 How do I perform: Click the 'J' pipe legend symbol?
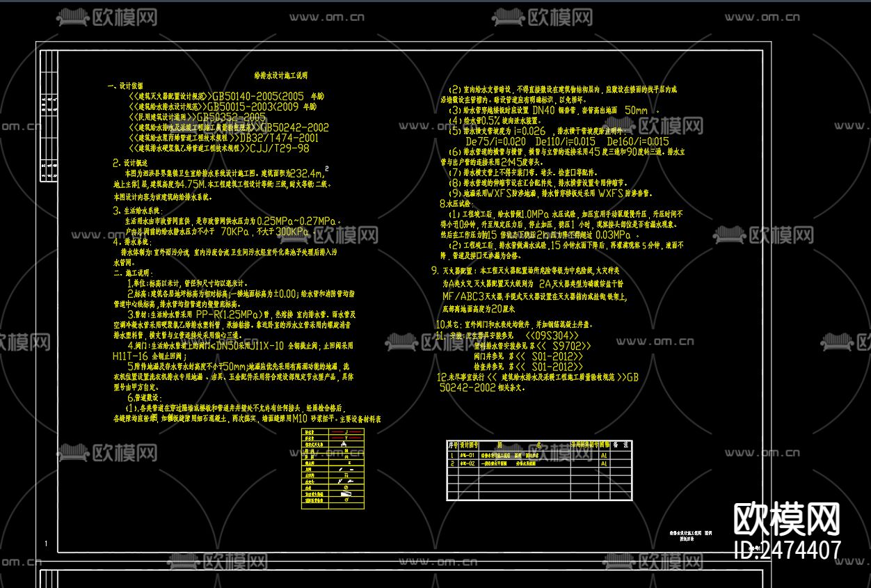coord(346,432)
